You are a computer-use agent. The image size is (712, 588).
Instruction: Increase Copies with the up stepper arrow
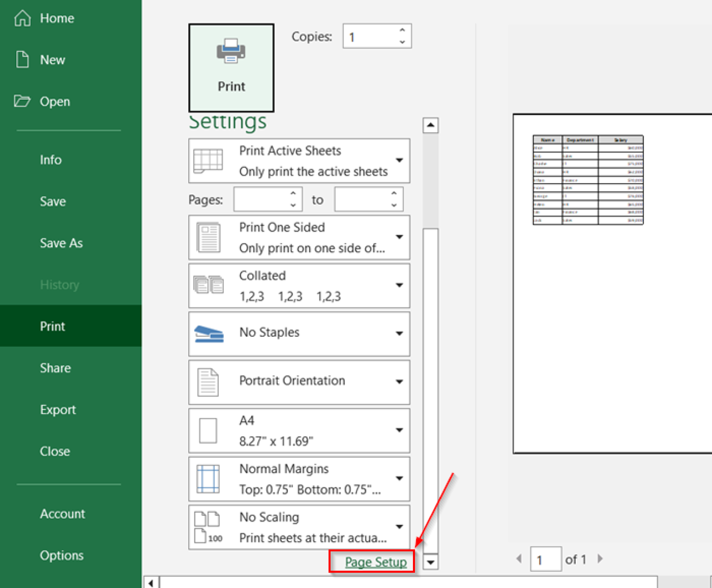[402, 30]
